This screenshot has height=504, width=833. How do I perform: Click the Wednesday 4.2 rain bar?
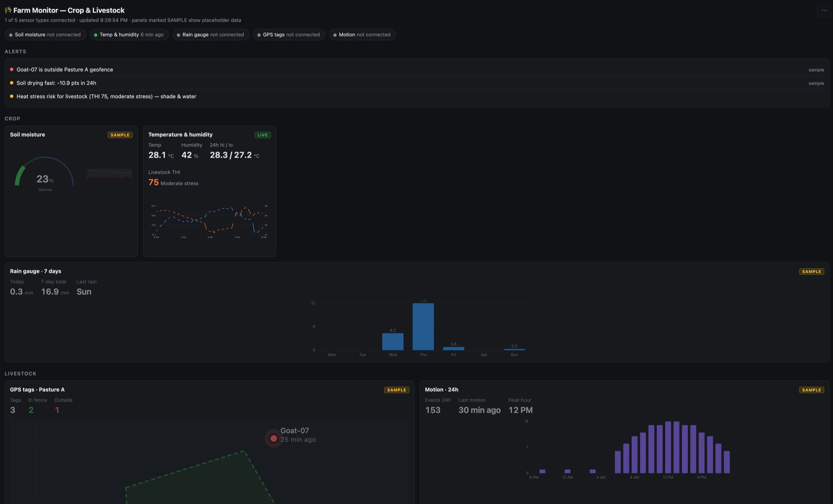click(x=393, y=342)
